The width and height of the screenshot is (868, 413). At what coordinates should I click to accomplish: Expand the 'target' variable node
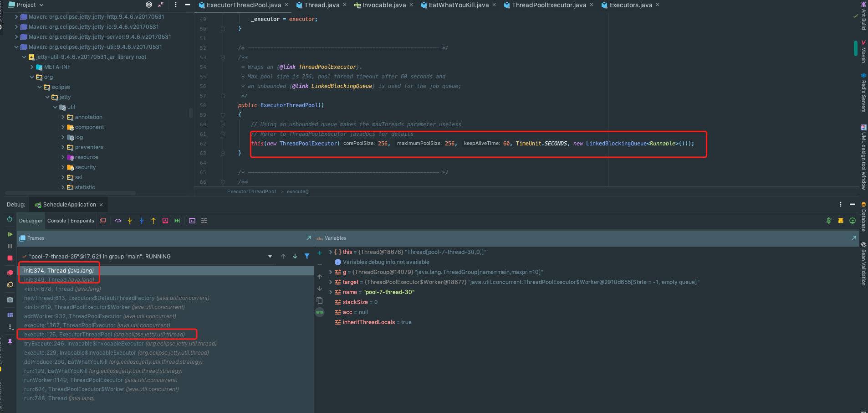pos(331,282)
